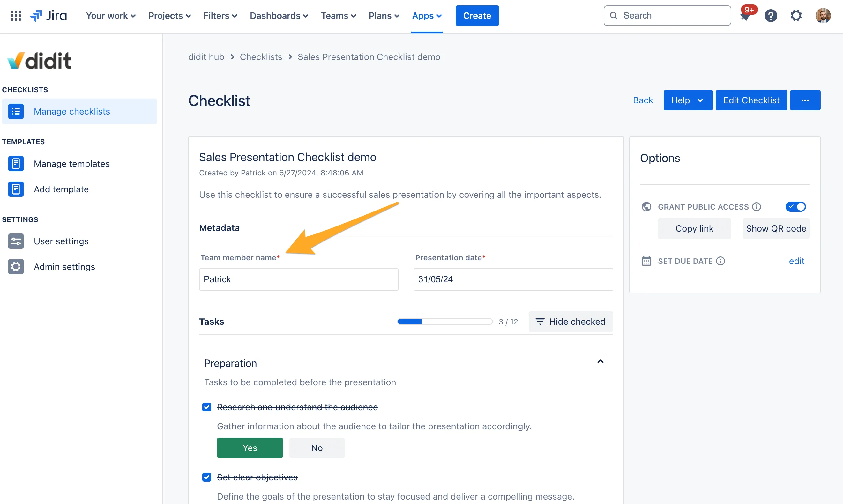Screen dimensions: 843x504
Task: Click the 3 / 12 task count
Action: pos(508,322)
